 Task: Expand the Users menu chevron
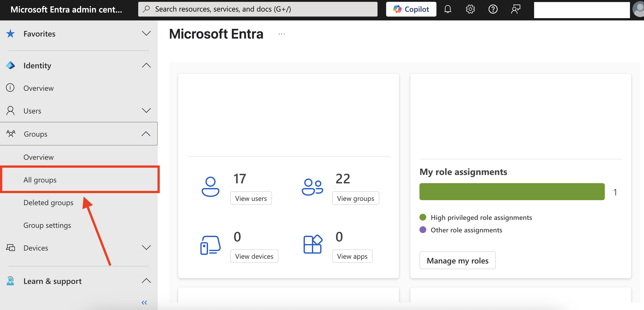point(146,111)
